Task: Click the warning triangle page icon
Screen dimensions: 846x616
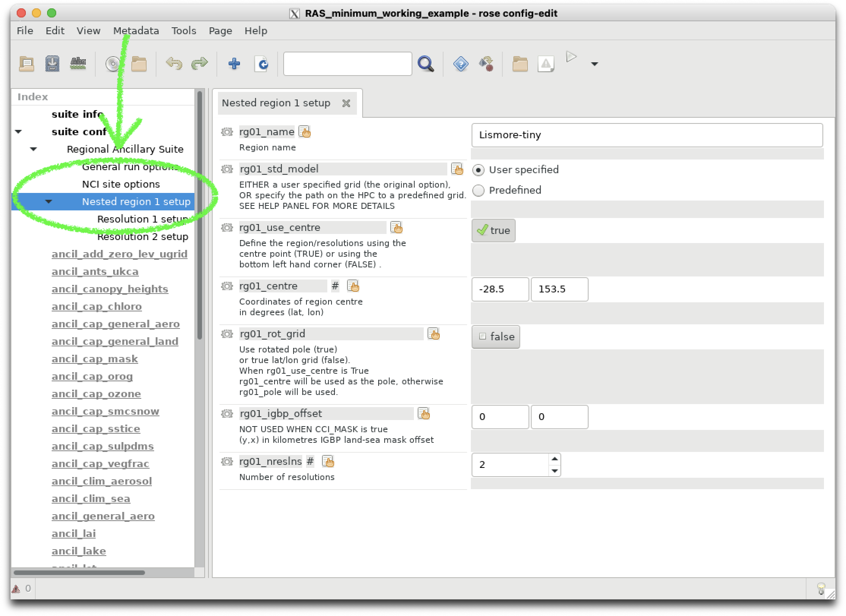Action: click(x=546, y=64)
